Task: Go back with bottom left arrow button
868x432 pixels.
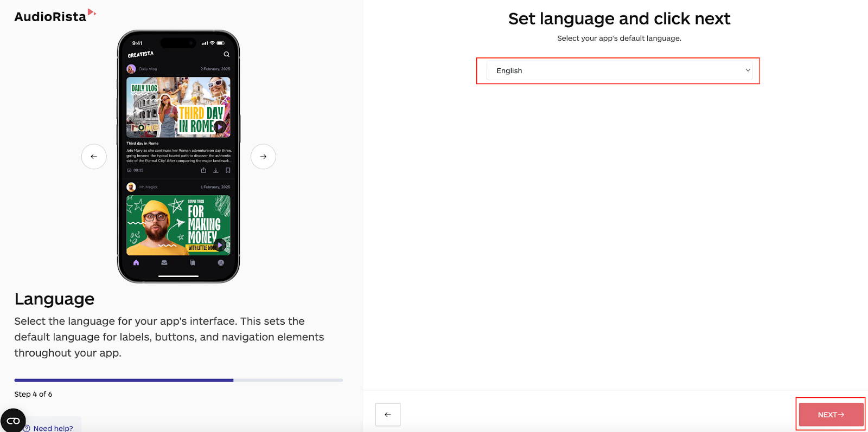Action: click(388, 415)
